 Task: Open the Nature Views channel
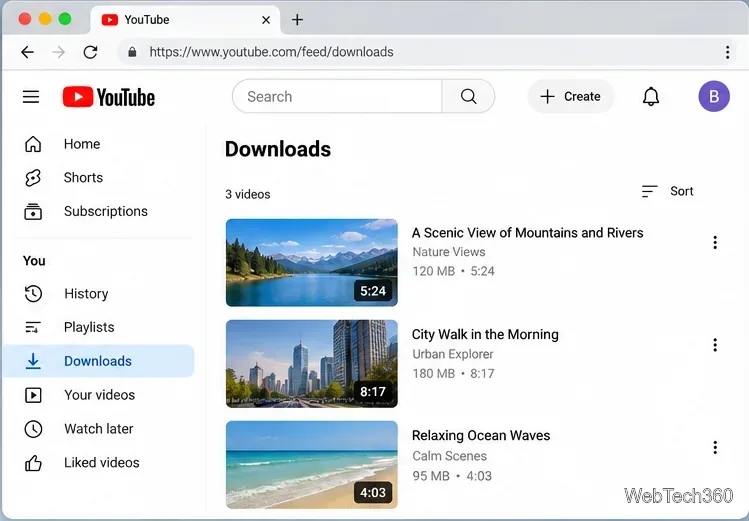(x=449, y=252)
